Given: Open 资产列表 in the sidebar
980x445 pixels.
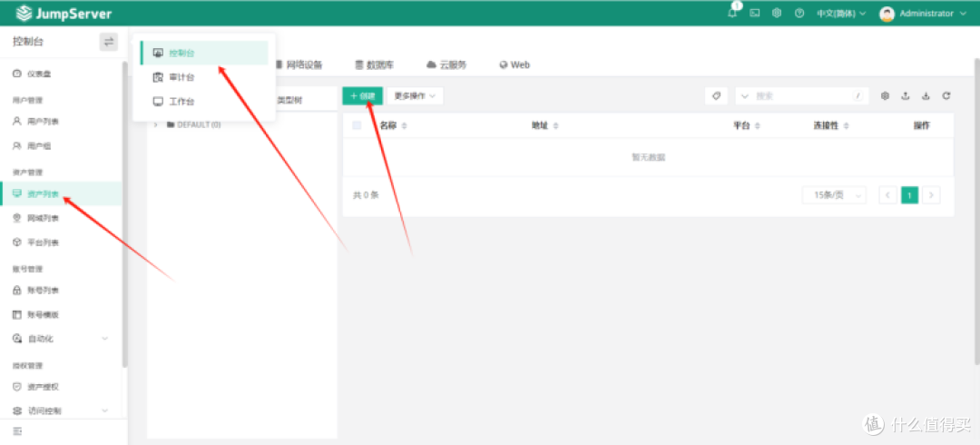Looking at the screenshot, I should click(x=62, y=194).
